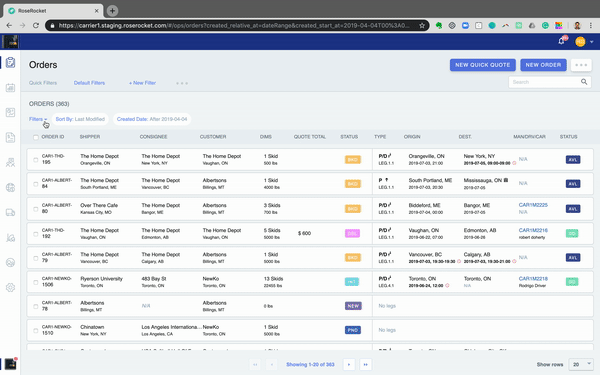Click 'Ryerson University' shipper cell
The width and height of the screenshot is (600, 375).
pyautogui.click(x=101, y=279)
